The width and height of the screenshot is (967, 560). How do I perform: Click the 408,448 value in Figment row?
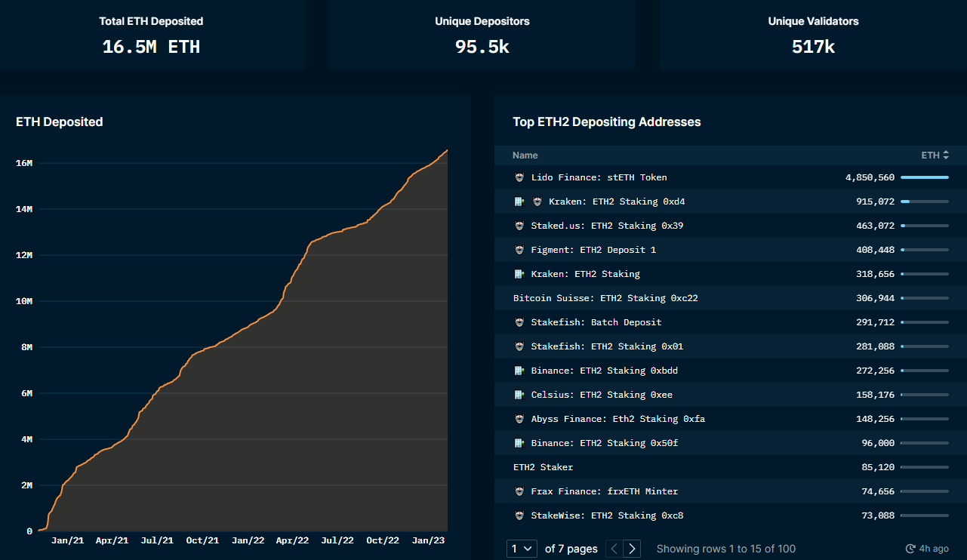(876, 250)
